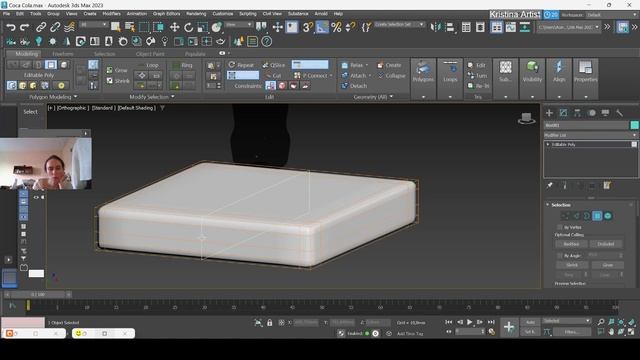Expand the Modify Selection panel arrow

click(173, 97)
